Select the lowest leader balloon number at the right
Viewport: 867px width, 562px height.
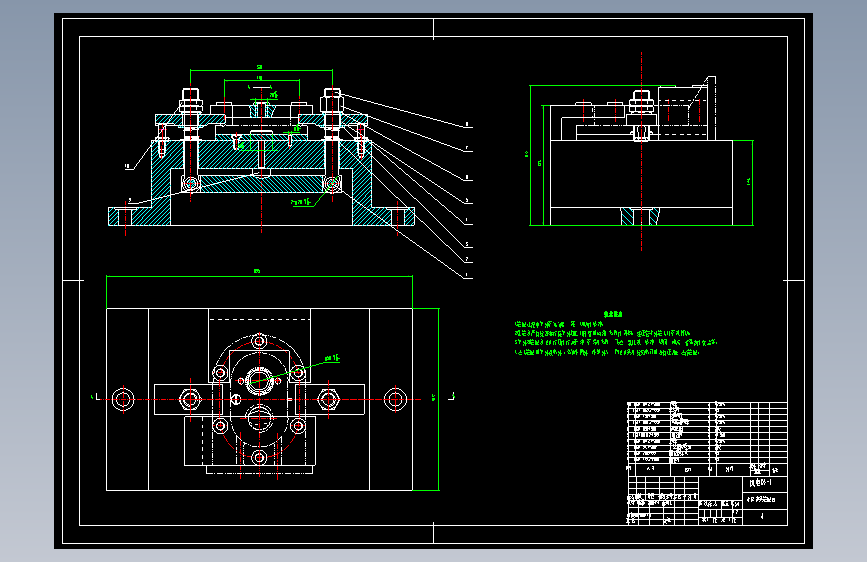(x=468, y=275)
